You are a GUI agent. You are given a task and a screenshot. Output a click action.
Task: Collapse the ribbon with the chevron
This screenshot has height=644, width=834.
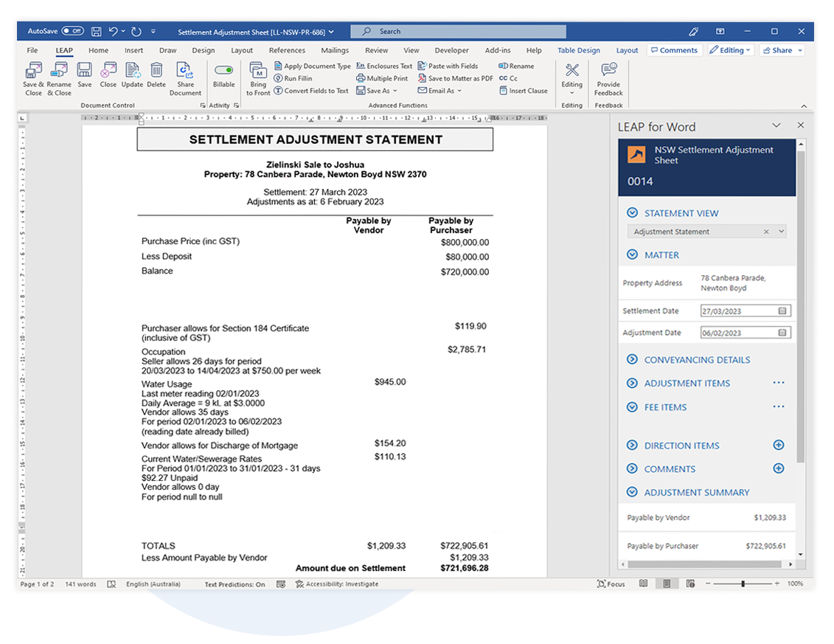coord(804,106)
